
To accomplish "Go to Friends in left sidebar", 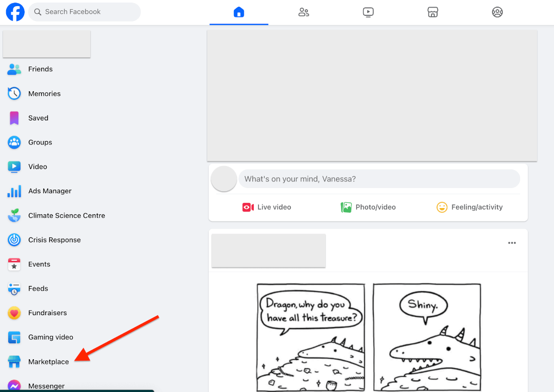I will 41,69.
